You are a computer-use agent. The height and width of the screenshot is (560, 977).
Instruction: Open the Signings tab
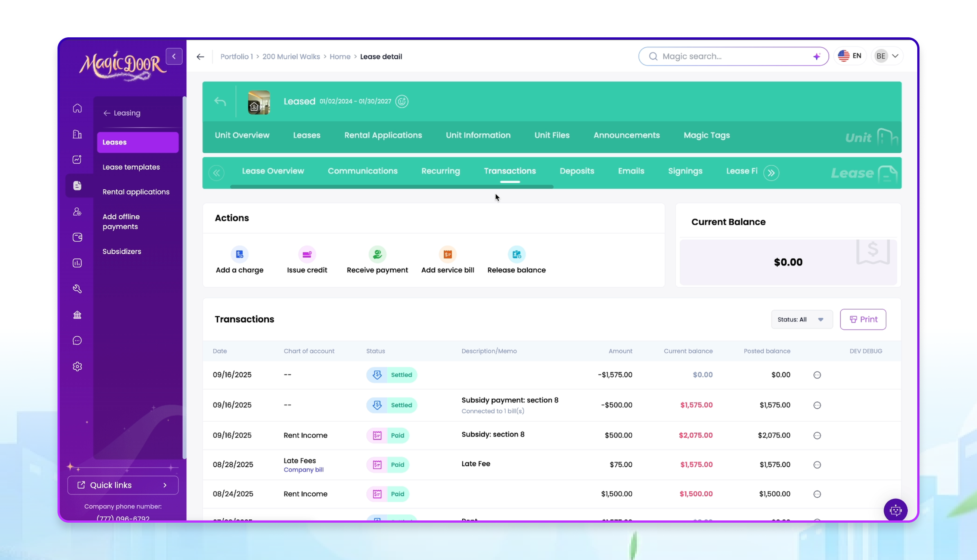[x=685, y=171]
